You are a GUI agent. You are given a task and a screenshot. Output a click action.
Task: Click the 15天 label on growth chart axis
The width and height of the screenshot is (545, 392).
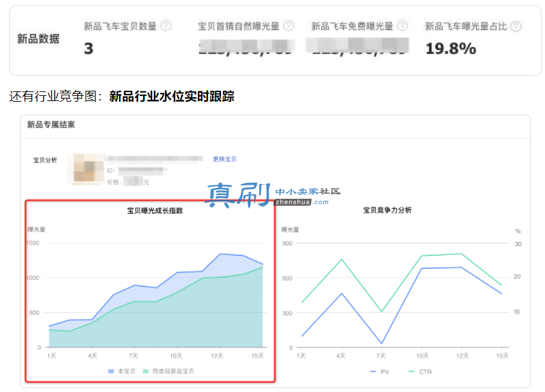click(258, 356)
